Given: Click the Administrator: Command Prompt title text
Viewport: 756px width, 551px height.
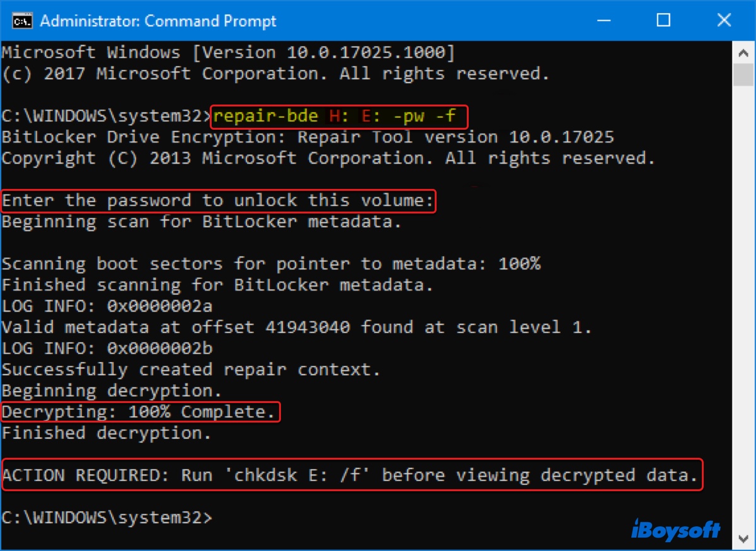Looking at the screenshot, I should (x=157, y=21).
